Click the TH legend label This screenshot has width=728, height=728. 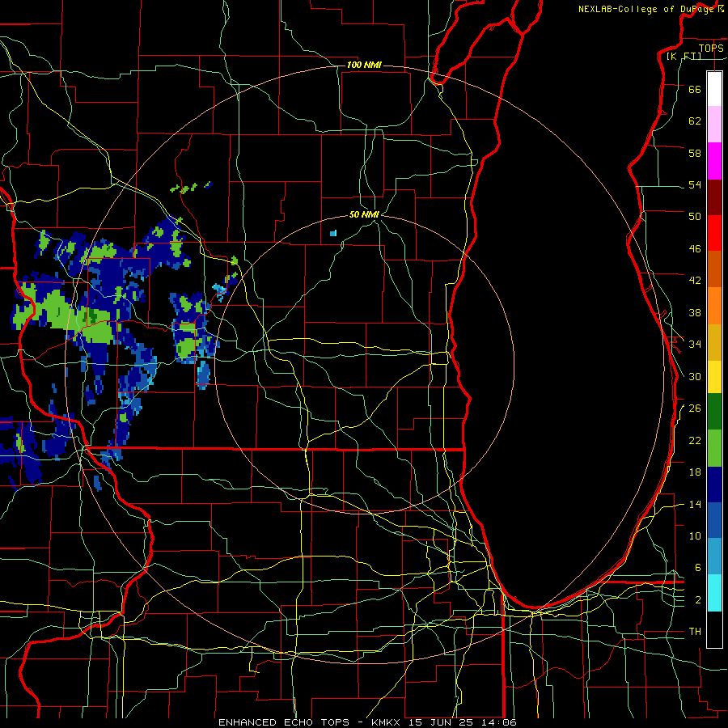point(695,632)
